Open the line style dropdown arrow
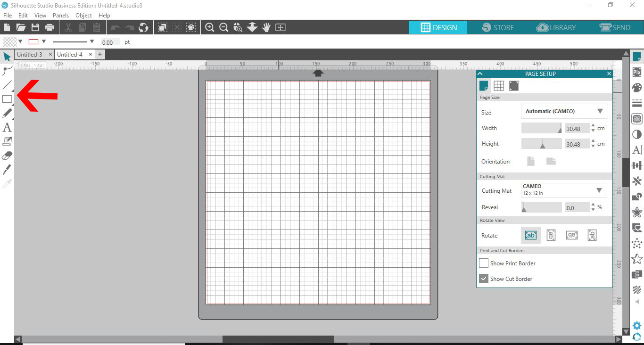 (92, 41)
